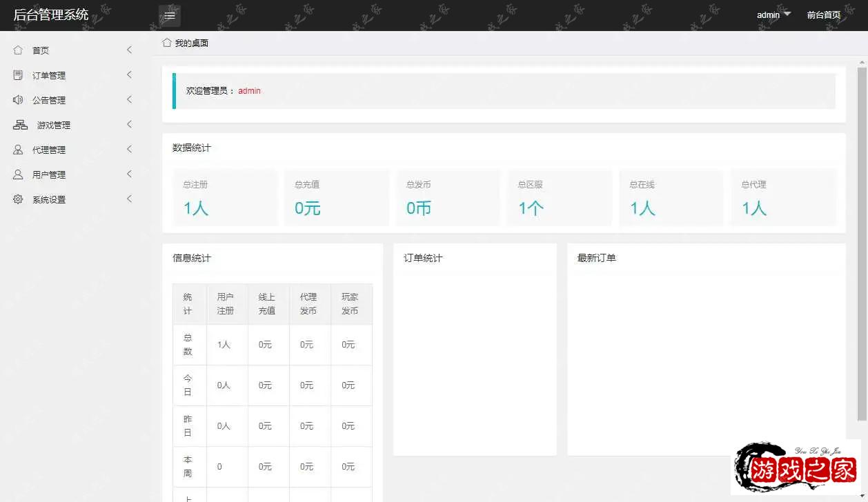Click the red admin username link

[249, 91]
